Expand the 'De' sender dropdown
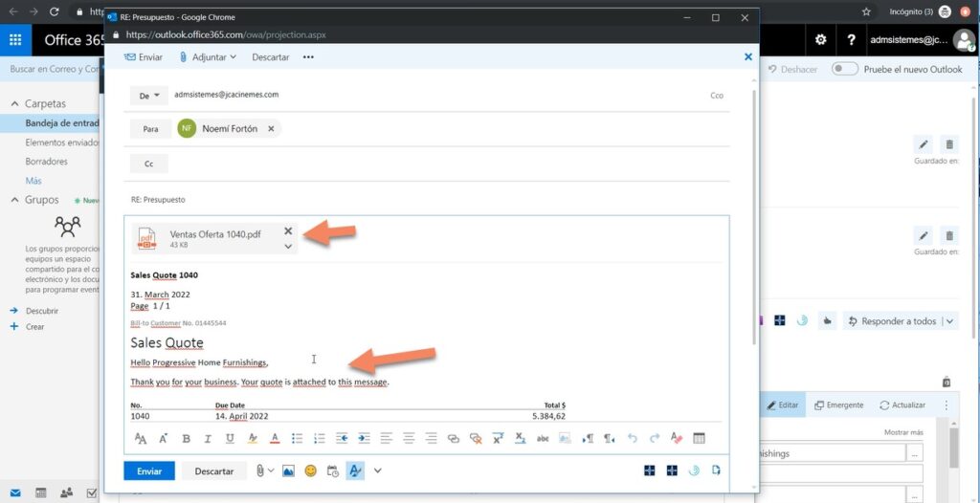 pos(149,96)
